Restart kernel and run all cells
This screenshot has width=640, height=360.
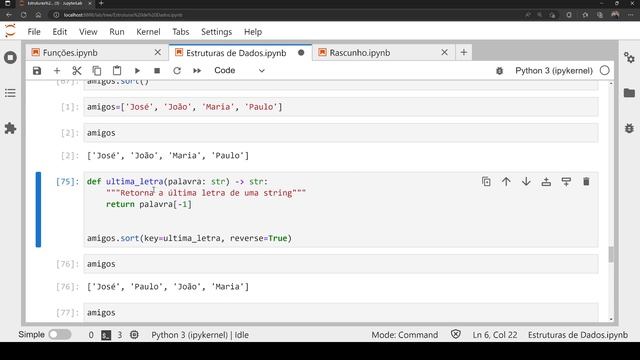tap(197, 71)
